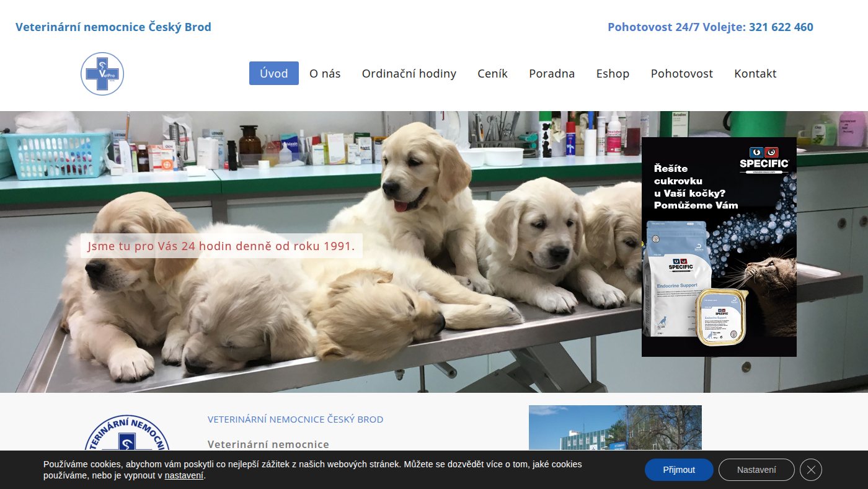Open the SPECIFIC cat diabetes ad banner
Image resolution: width=868 pixels, height=489 pixels.
pyautogui.click(x=719, y=247)
